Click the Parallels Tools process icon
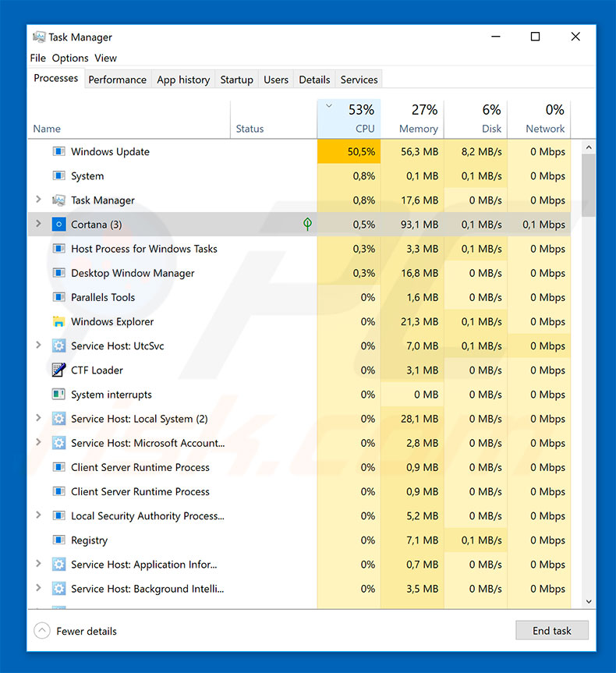 point(58,297)
